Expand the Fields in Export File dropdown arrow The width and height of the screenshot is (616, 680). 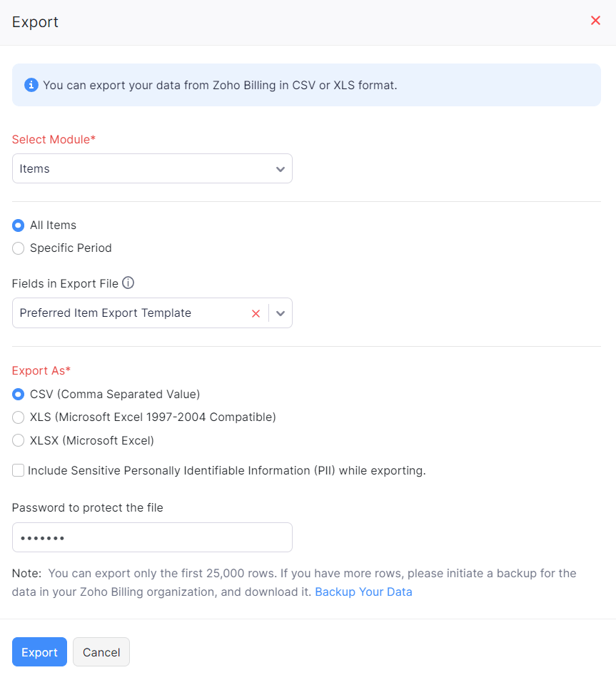coord(281,313)
